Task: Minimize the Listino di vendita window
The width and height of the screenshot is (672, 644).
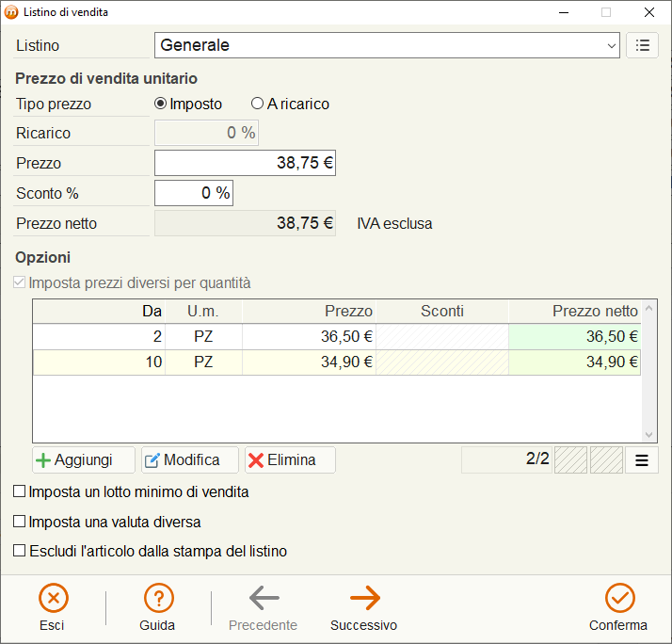Action: tap(564, 12)
